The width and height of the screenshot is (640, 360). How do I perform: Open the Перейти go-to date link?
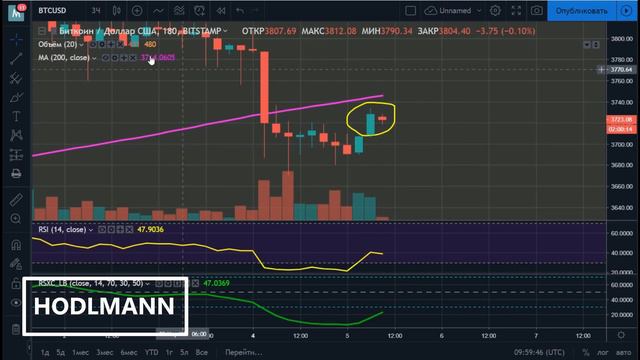(x=243, y=352)
